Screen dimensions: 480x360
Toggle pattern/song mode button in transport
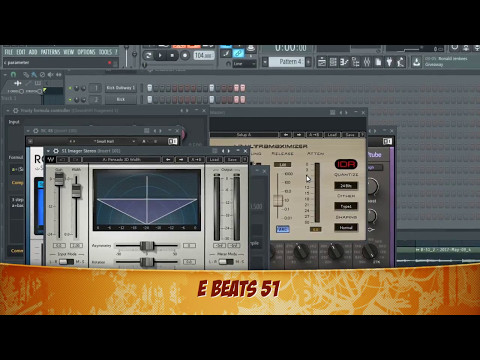148,55
